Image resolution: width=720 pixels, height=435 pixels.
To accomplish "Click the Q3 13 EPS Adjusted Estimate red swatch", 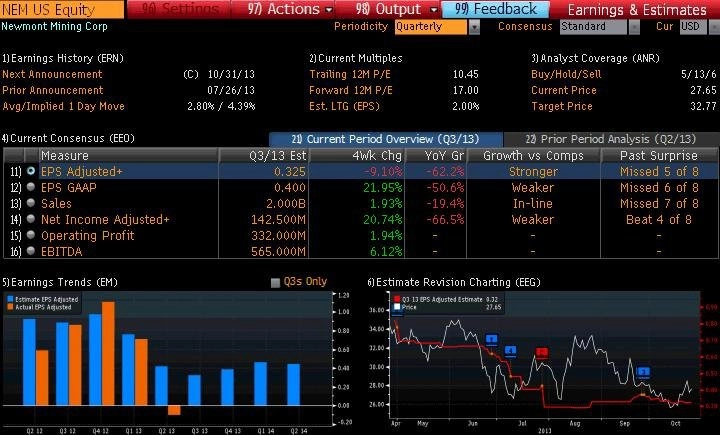I will click(x=397, y=299).
